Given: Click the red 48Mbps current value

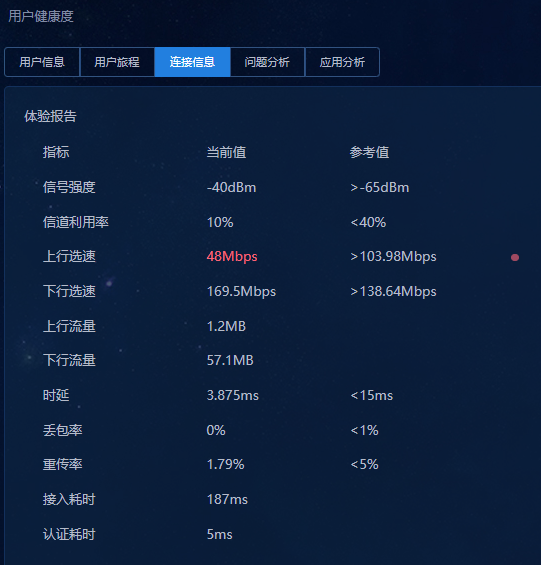Looking at the screenshot, I should [x=232, y=257].
